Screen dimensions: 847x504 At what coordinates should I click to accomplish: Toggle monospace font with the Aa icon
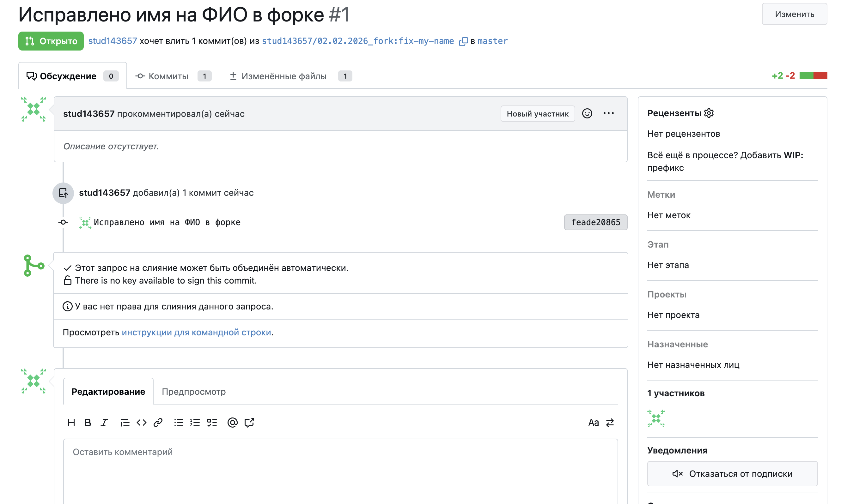coord(594,423)
